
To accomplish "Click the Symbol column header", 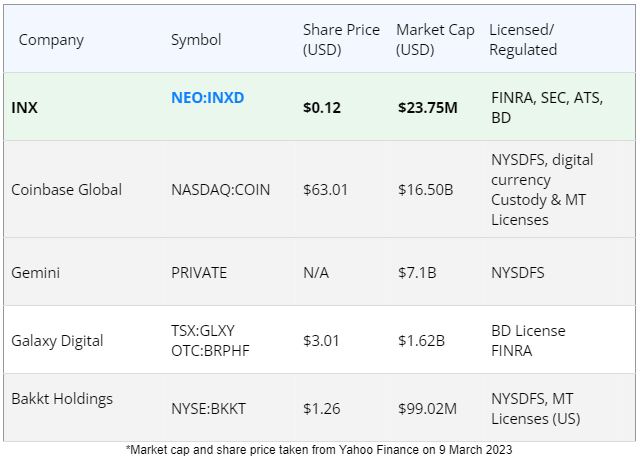I will (196, 40).
